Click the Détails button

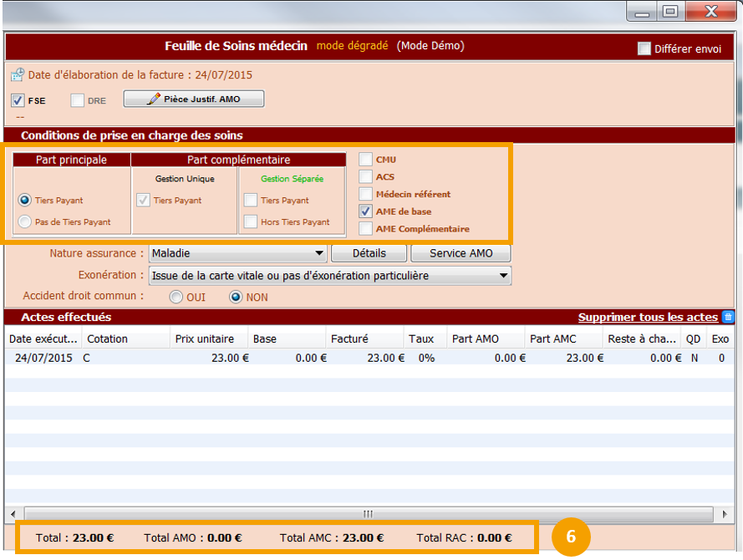[369, 253]
